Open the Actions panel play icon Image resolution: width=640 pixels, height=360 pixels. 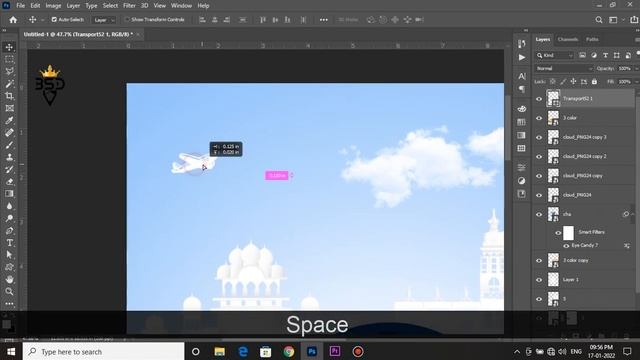click(x=522, y=57)
